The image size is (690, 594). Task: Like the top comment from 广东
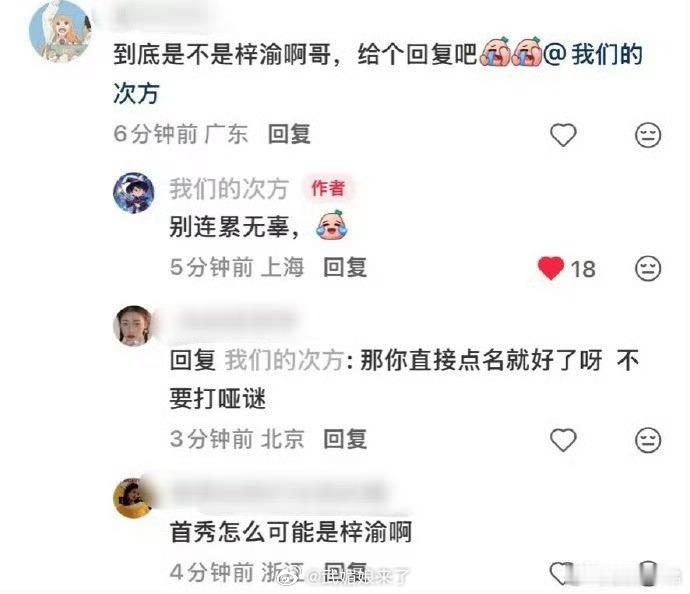[x=563, y=135]
